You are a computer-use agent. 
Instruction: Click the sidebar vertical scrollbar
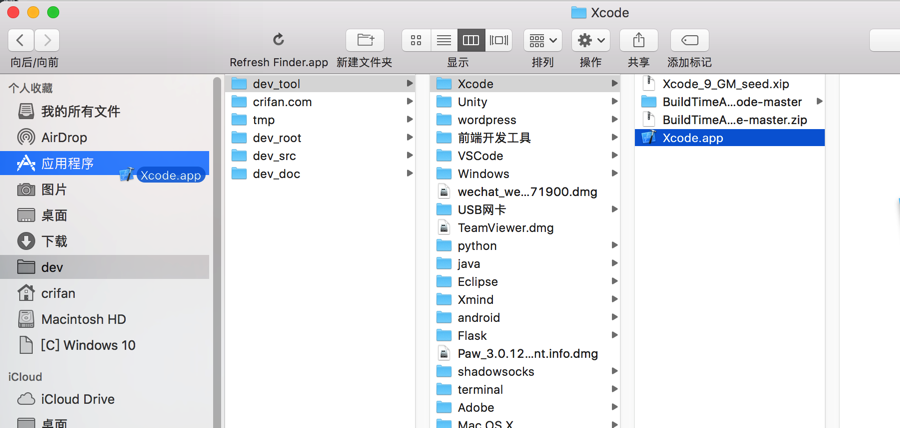217,252
